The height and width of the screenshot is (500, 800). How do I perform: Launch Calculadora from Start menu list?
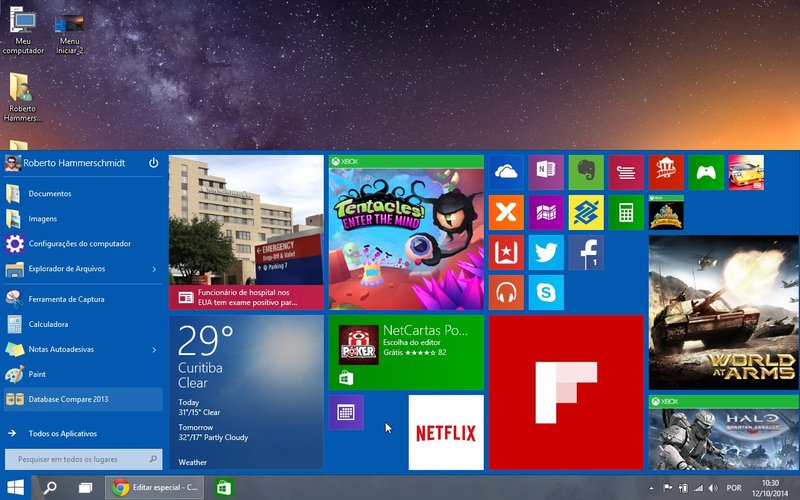[x=84, y=324]
